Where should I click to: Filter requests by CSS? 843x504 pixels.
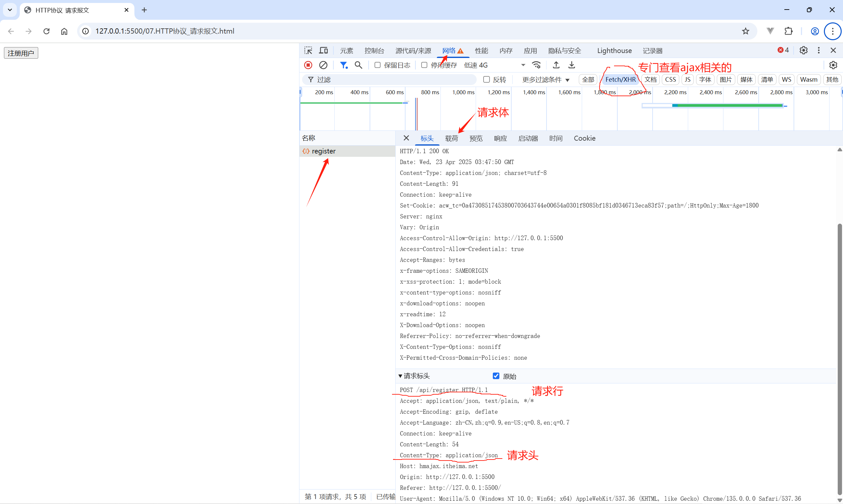click(670, 79)
